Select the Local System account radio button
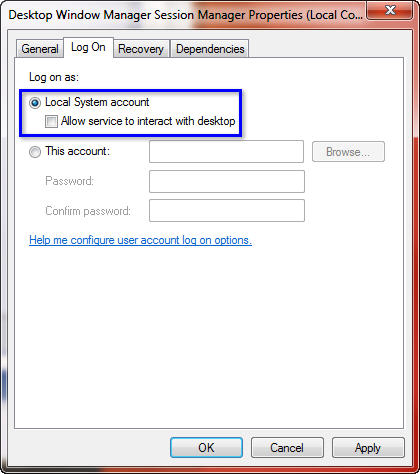 click(35, 102)
